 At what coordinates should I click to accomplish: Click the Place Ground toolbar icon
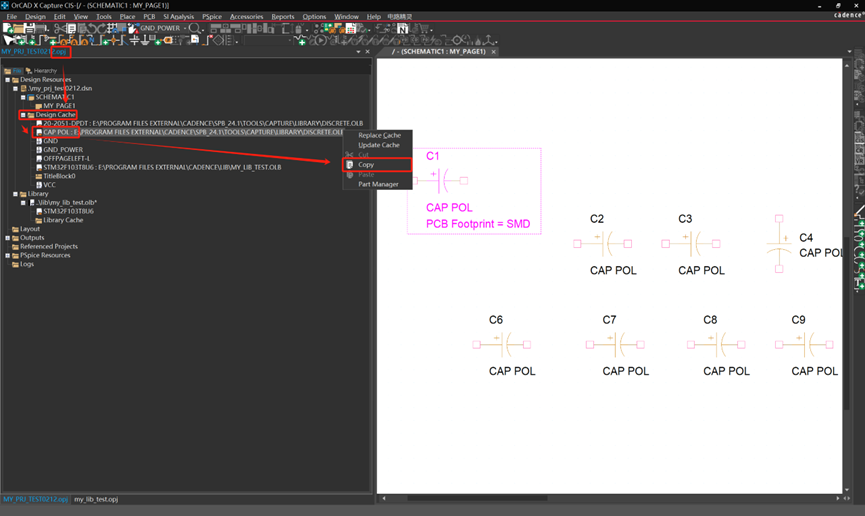point(145,40)
